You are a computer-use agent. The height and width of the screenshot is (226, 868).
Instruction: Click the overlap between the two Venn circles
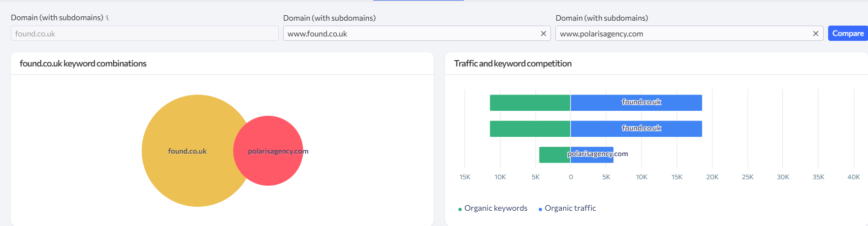(243, 151)
